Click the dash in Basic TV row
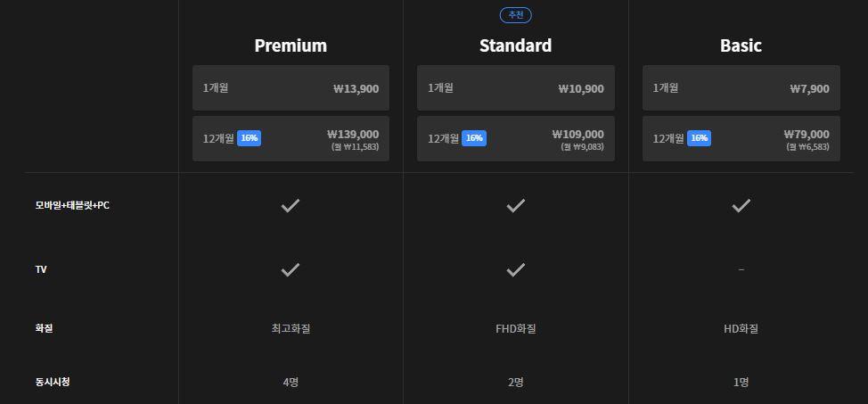868x404 pixels. tap(741, 270)
